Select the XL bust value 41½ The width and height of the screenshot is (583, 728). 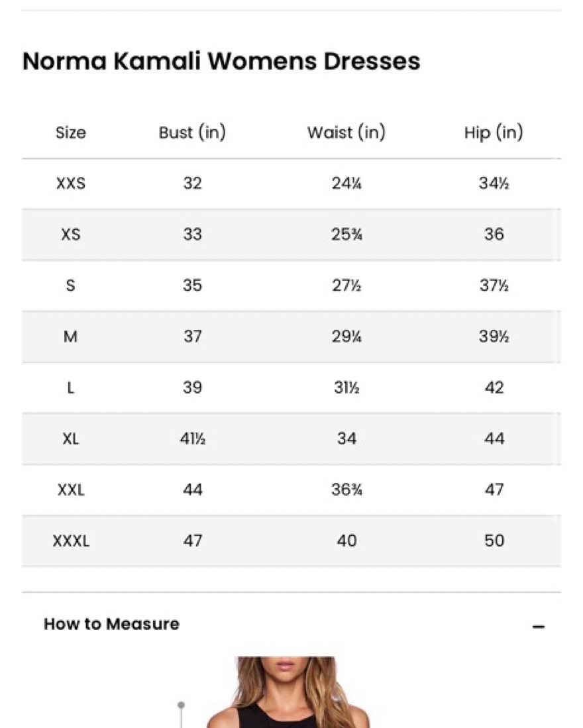pyautogui.click(x=193, y=439)
